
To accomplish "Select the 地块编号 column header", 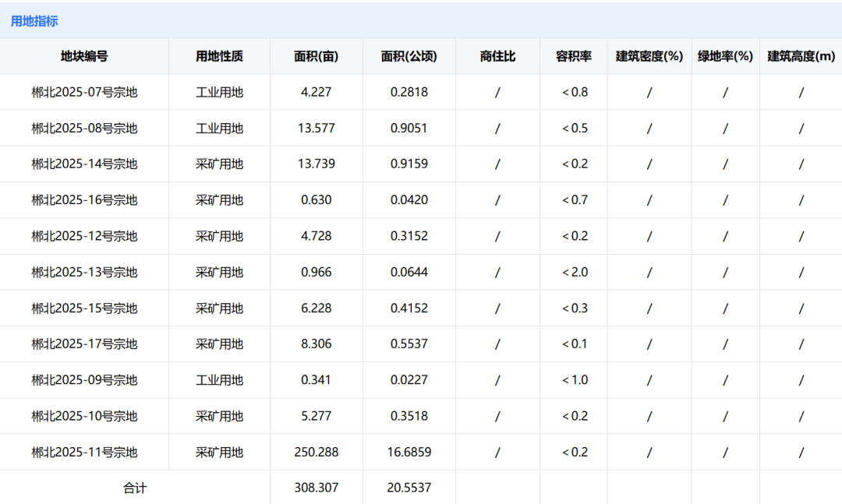I will 84,56.
